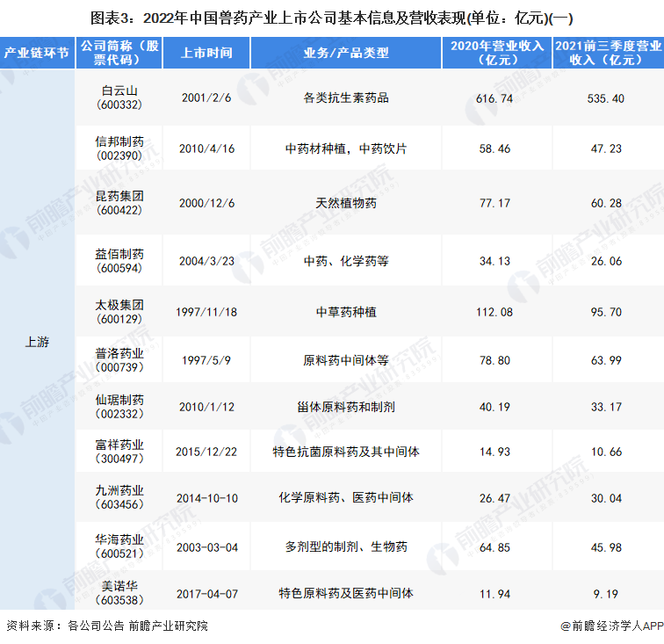This screenshot has height=644, width=664.
Task: Click company cell 仙琚制药 (002332)
Action: (119, 406)
